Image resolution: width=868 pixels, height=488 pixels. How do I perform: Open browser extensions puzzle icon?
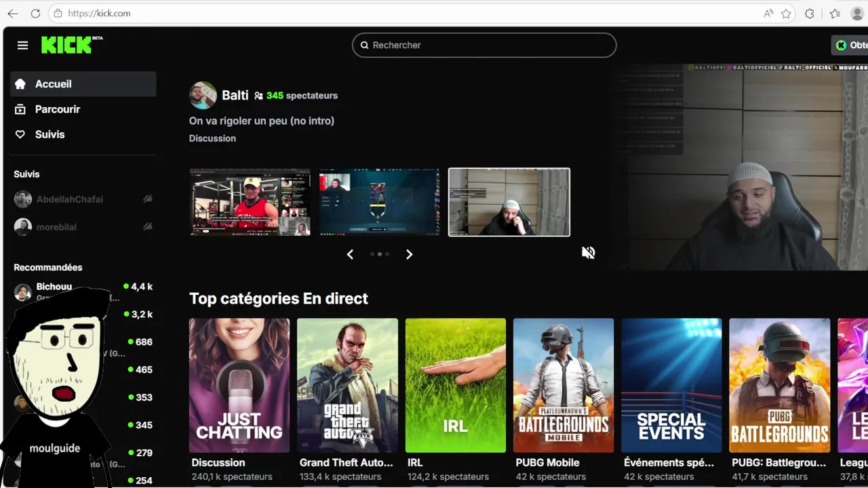tap(810, 14)
